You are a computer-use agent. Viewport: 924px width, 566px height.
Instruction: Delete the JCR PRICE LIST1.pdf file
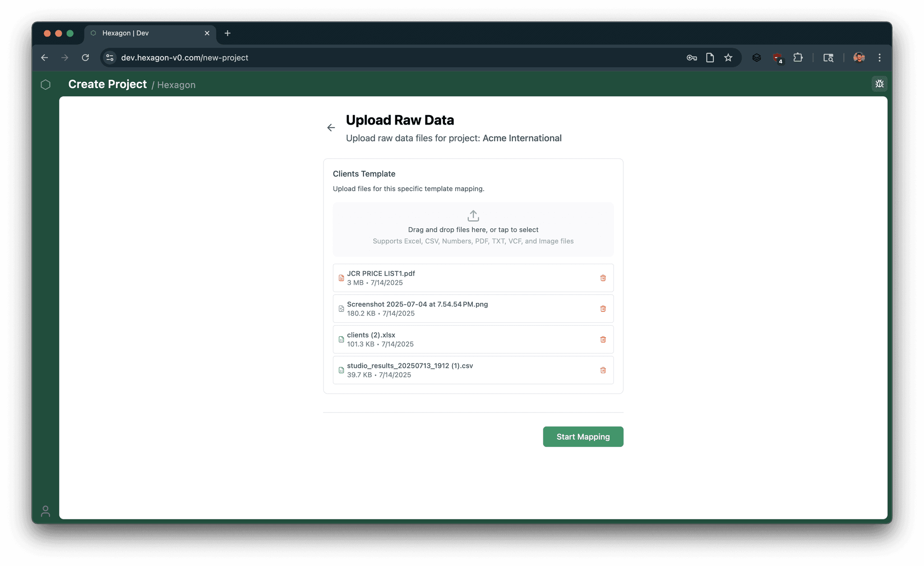[x=603, y=278]
